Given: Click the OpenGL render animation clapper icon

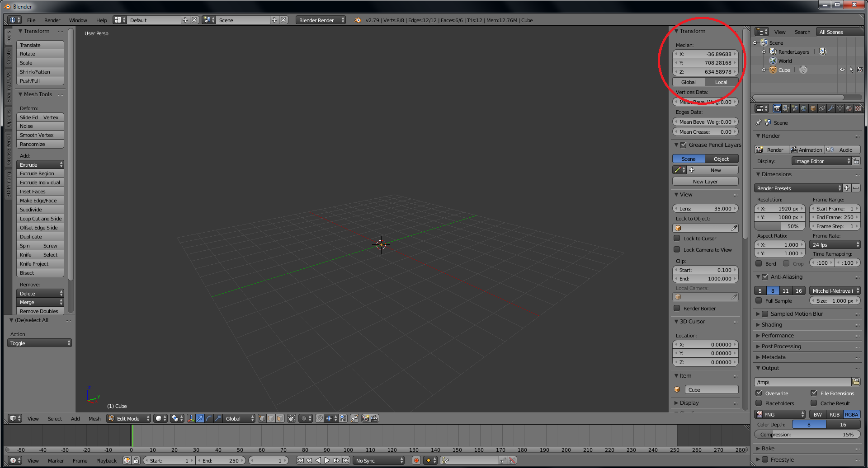Looking at the screenshot, I should pos(374,418).
